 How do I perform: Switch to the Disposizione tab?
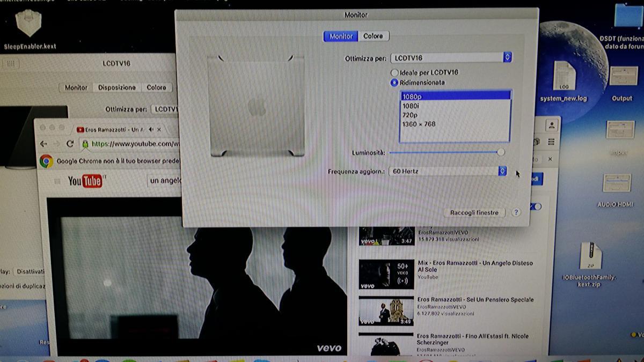click(117, 87)
